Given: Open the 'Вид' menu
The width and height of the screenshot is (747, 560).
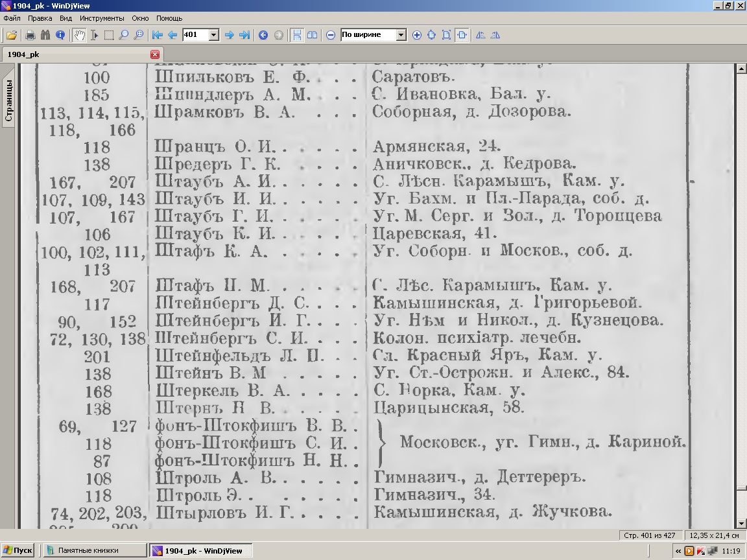Looking at the screenshot, I should pyautogui.click(x=65, y=18).
